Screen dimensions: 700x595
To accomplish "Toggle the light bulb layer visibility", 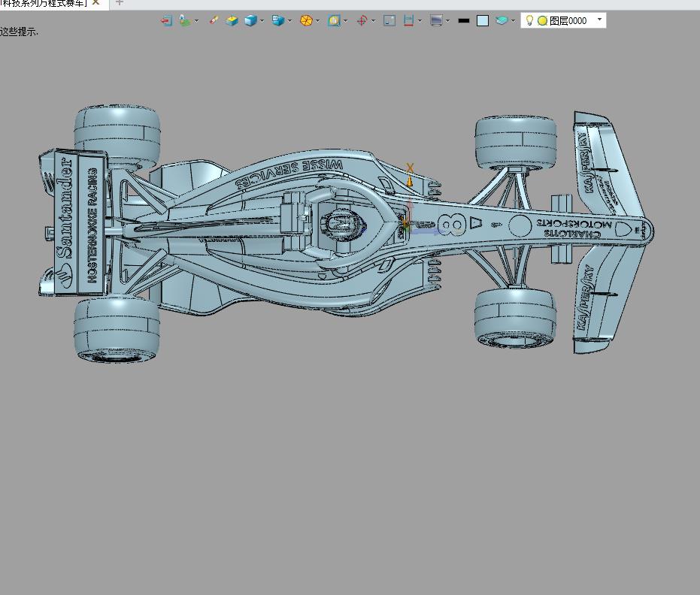I will (529, 20).
